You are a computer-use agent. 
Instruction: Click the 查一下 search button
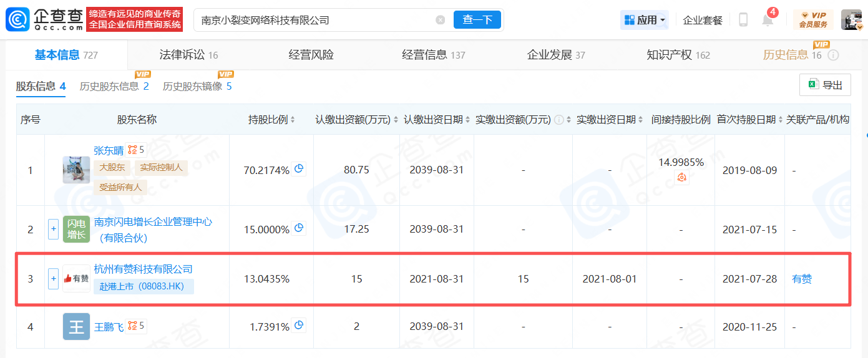click(x=477, y=20)
